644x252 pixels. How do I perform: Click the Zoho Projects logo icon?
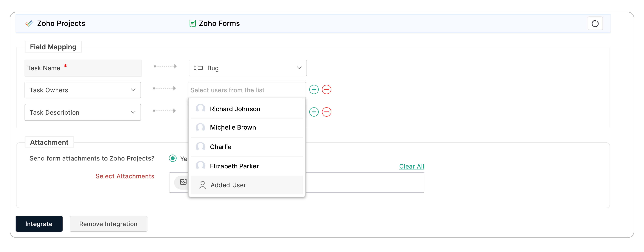29,23
